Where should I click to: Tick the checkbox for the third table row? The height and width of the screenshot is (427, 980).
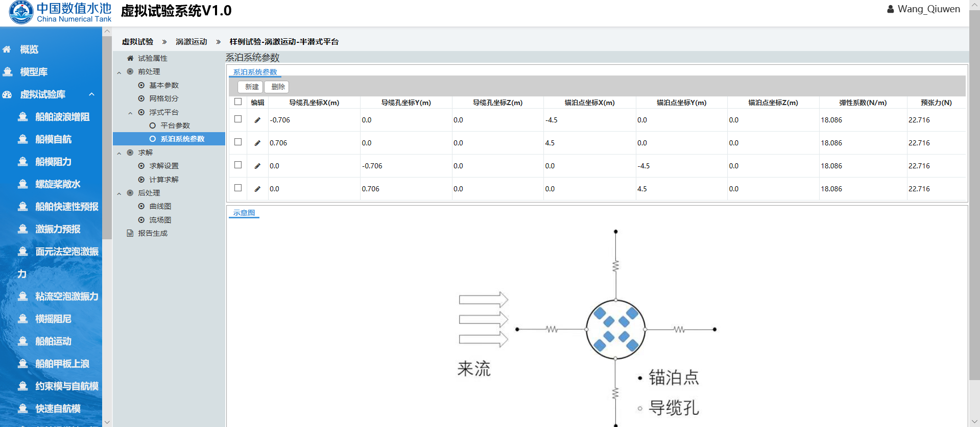point(238,165)
